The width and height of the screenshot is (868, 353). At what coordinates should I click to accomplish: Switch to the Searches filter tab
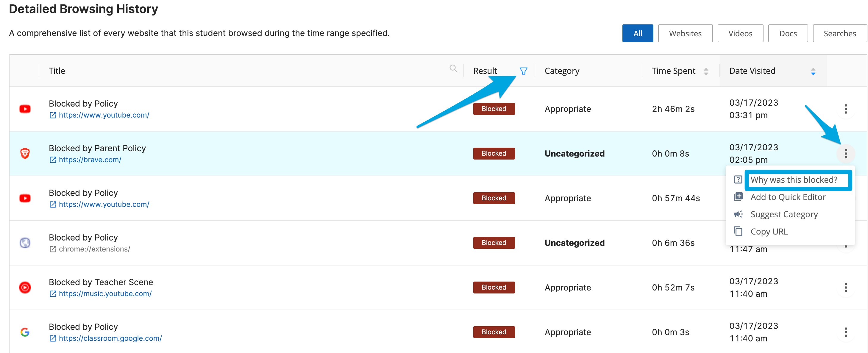pos(840,33)
